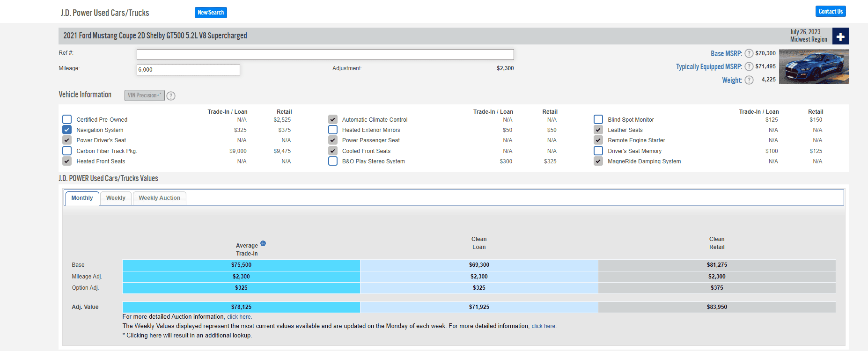Click the Contact Us button
The width and height of the screenshot is (868, 351).
(831, 11)
